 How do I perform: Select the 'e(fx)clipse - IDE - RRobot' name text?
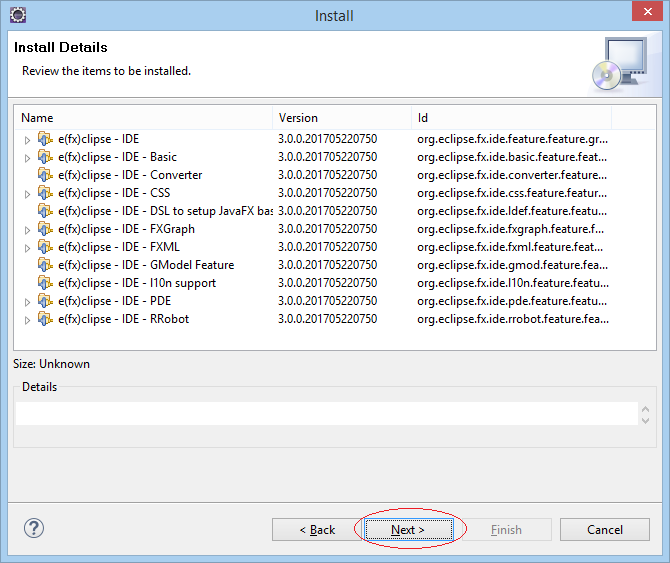point(123,319)
